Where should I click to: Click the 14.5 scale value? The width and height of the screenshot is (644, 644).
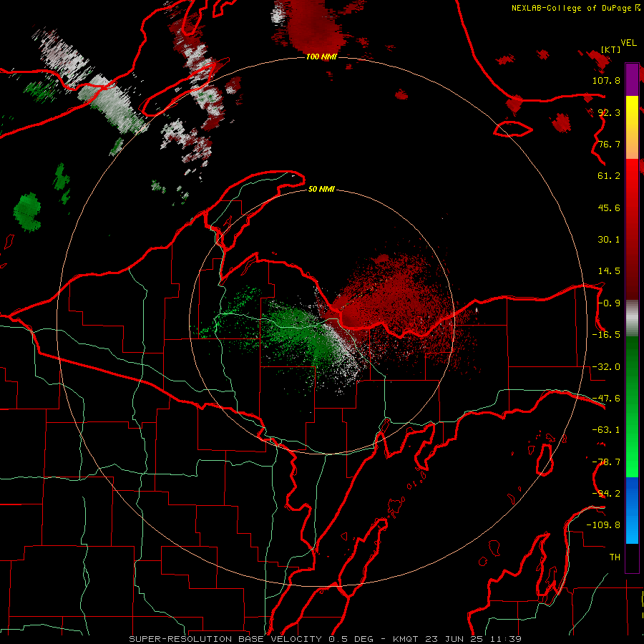[x=609, y=271]
